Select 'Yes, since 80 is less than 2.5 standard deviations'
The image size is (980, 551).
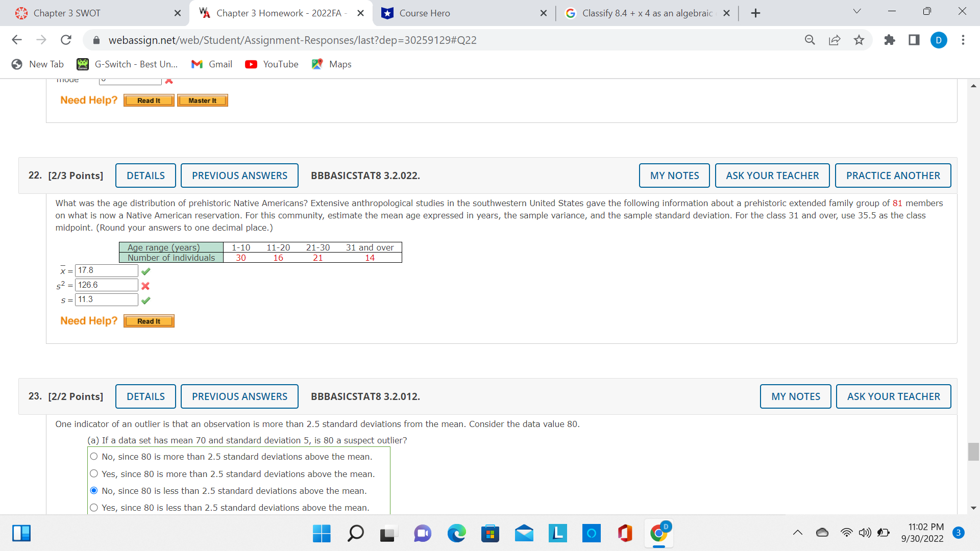coord(94,507)
